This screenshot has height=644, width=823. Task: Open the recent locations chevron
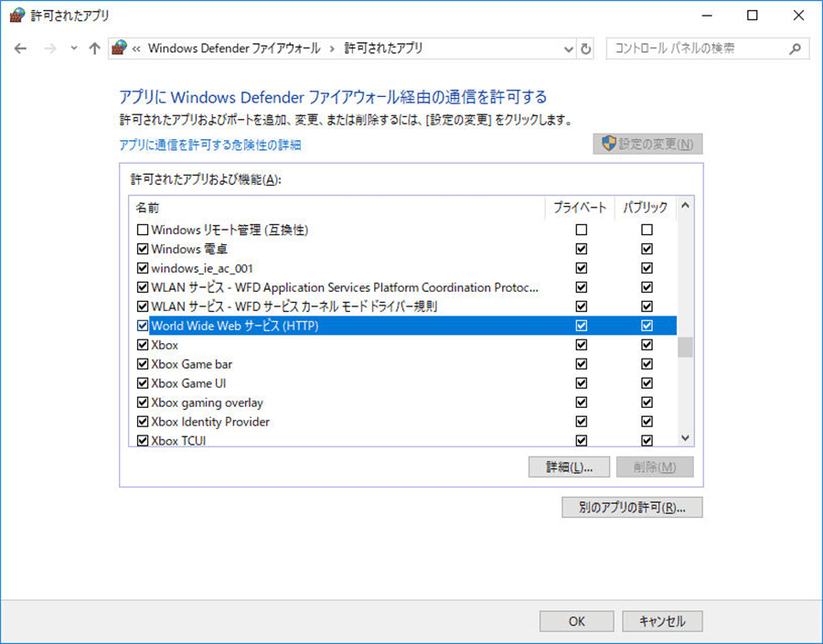(74, 48)
